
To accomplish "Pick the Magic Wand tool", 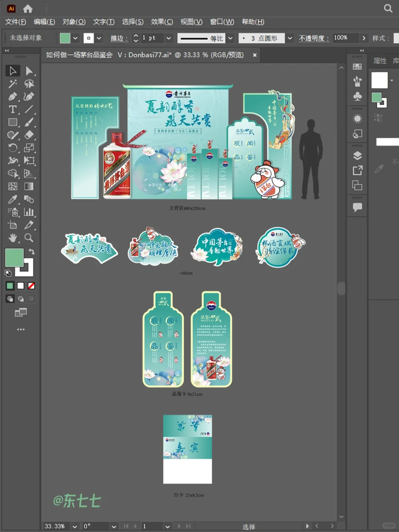I will click(13, 84).
